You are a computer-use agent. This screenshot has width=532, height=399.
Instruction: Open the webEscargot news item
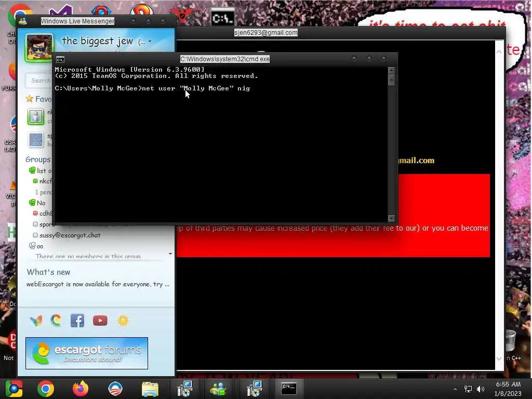point(98,284)
